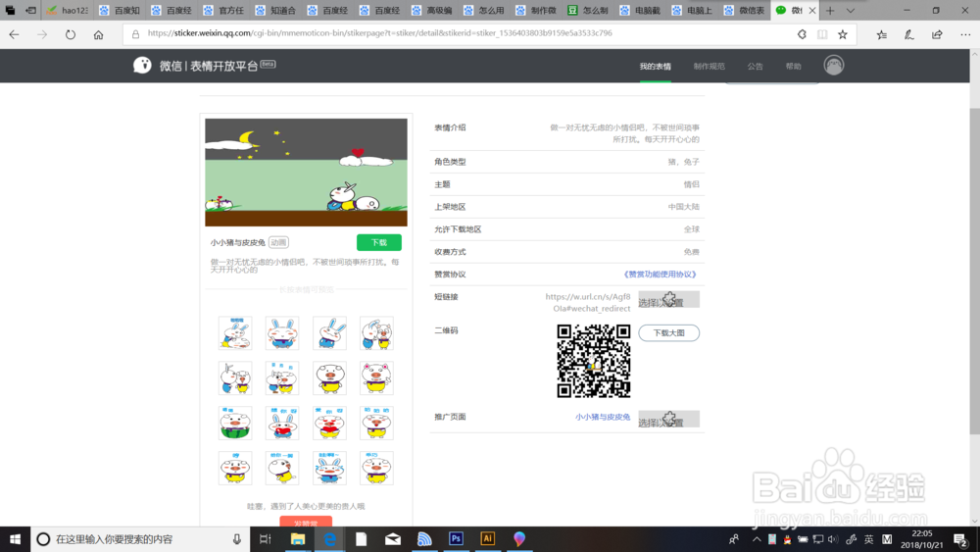The image size is (980, 552).
Task: Click the 中国大陆 region value
Action: [683, 207]
